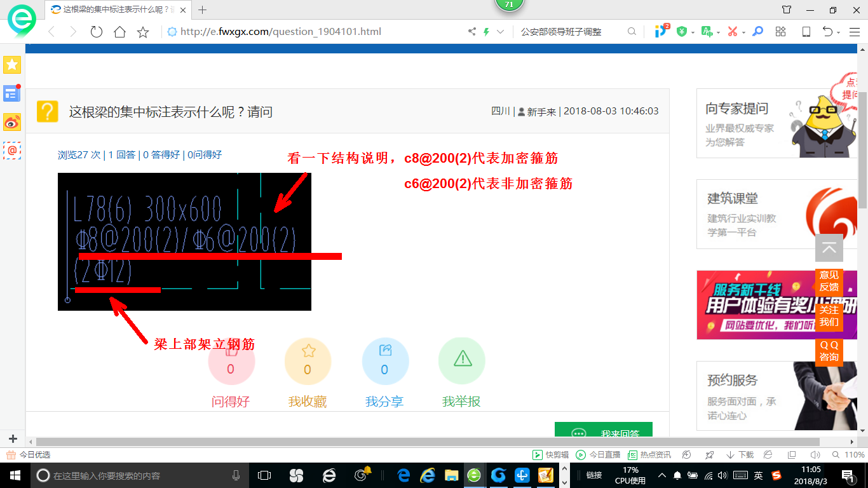Reload the page with refresh icon
The image size is (868, 488).
(96, 32)
